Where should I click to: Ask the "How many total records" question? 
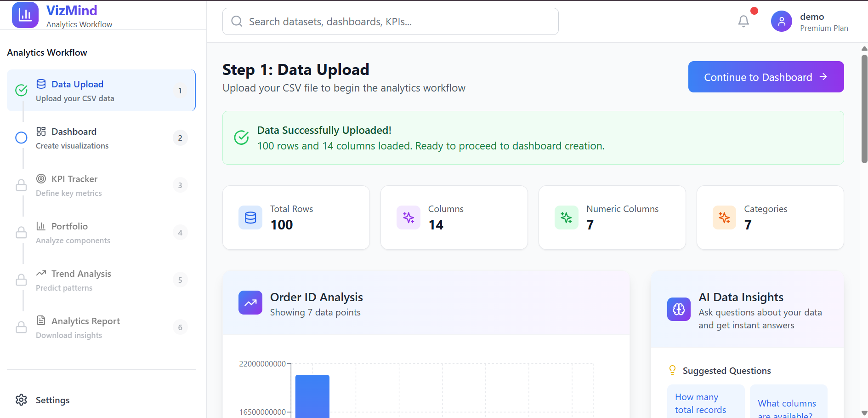pos(706,401)
